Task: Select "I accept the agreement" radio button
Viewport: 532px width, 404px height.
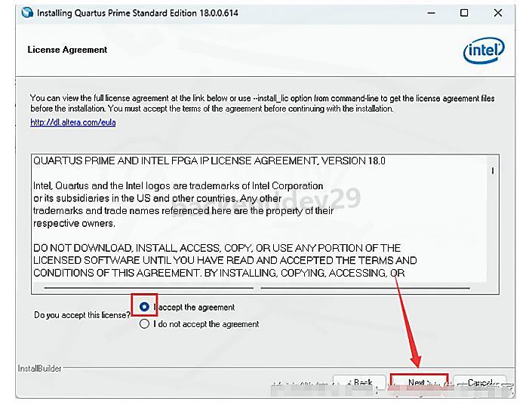Action: pyautogui.click(x=145, y=308)
